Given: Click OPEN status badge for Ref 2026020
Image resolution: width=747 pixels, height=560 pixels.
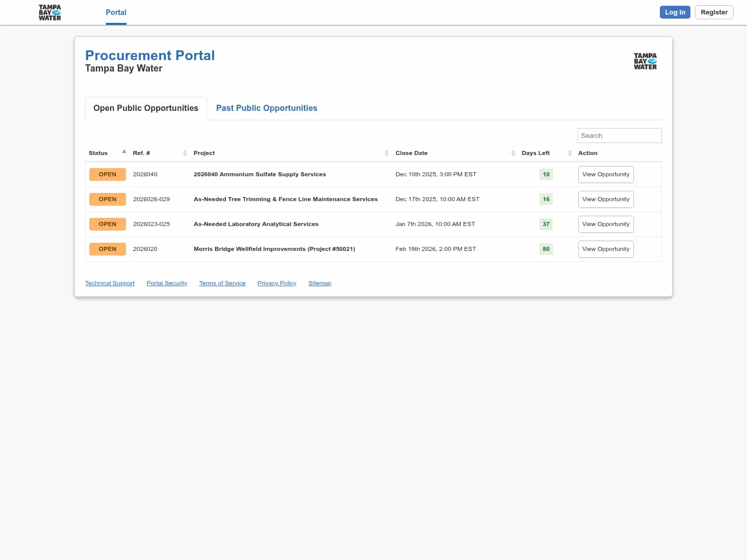Looking at the screenshot, I should (x=107, y=249).
